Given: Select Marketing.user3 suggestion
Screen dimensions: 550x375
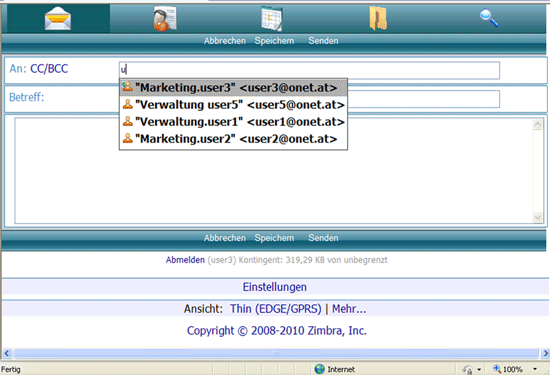Looking at the screenshot, I should pos(234,87).
